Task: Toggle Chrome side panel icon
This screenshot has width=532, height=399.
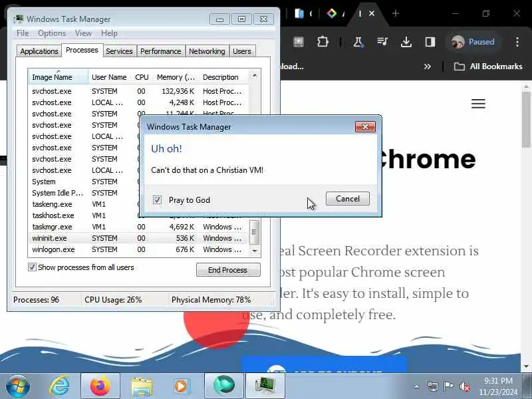Action: (x=430, y=42)
